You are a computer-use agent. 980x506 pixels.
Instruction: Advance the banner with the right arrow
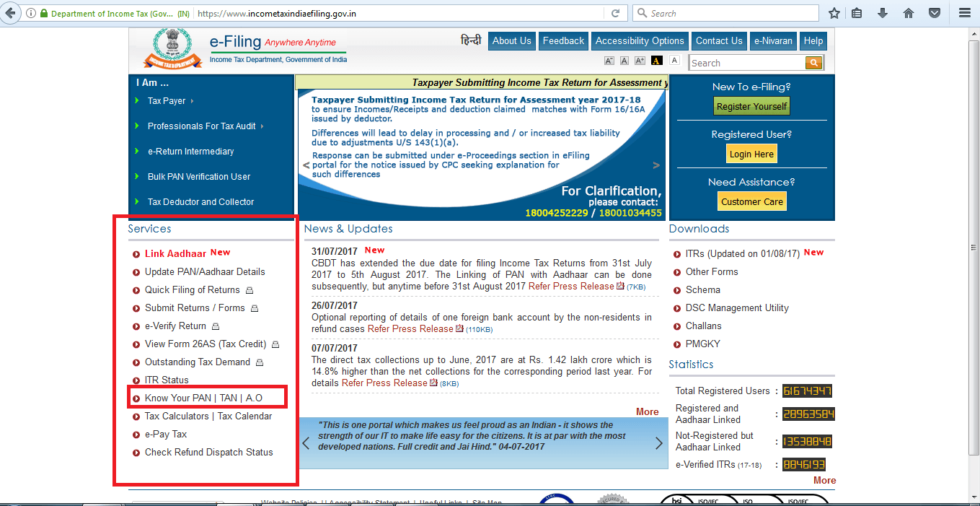(x=656, y=165)
